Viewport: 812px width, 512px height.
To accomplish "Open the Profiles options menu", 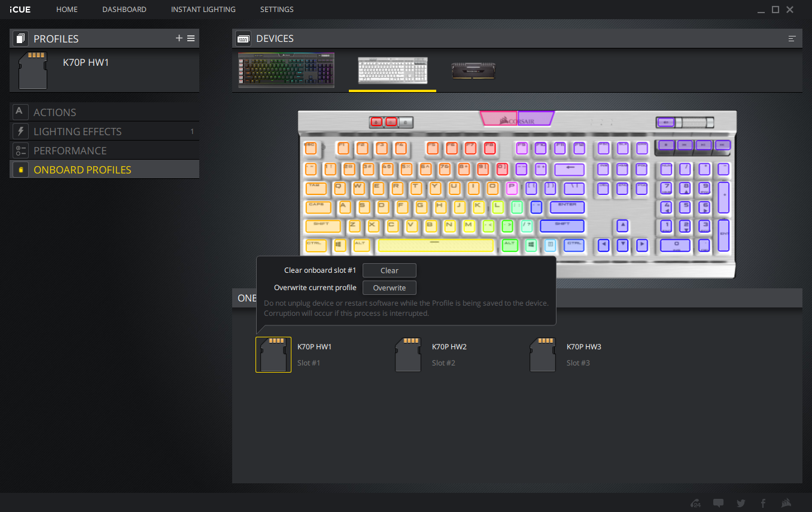I will (x=191, y=38).
